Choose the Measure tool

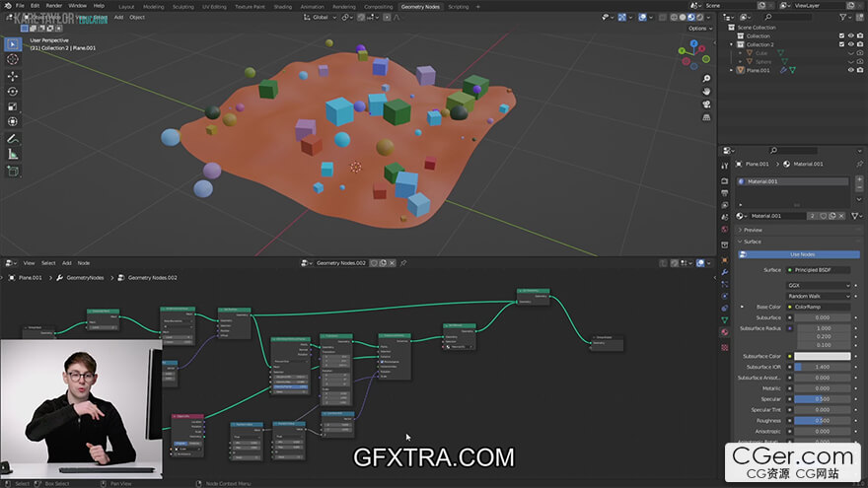[x=13, y=154]
